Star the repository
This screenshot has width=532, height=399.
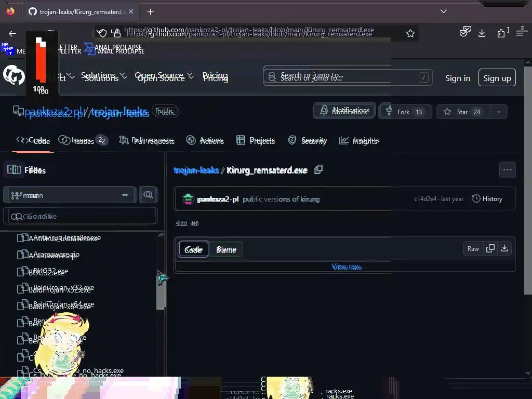click(x=463, y=112)
